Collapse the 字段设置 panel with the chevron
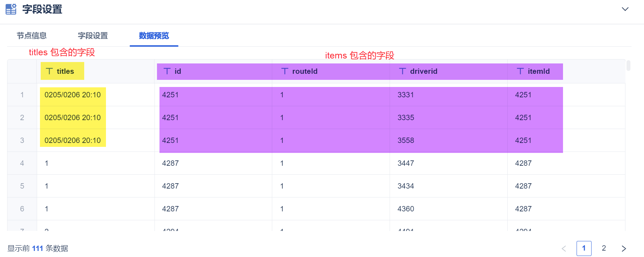This screenshot has width=644, height=257. click(x=625, y=9)
